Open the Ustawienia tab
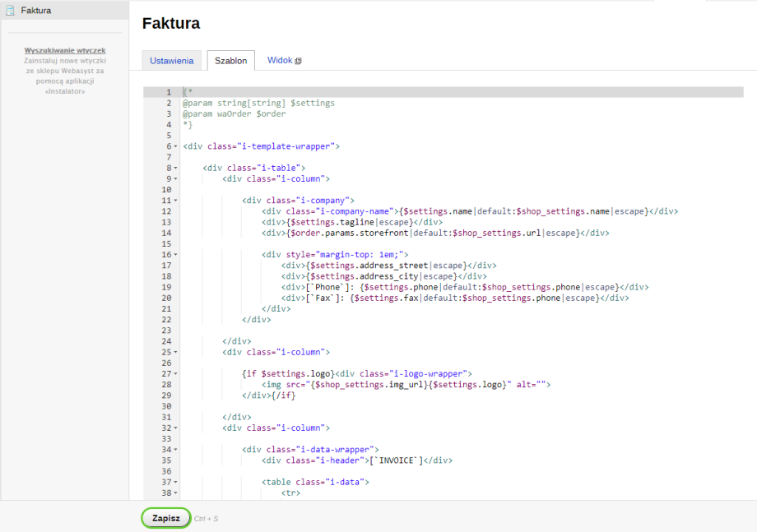Viewport: 757px width, 532px height. 172,61
